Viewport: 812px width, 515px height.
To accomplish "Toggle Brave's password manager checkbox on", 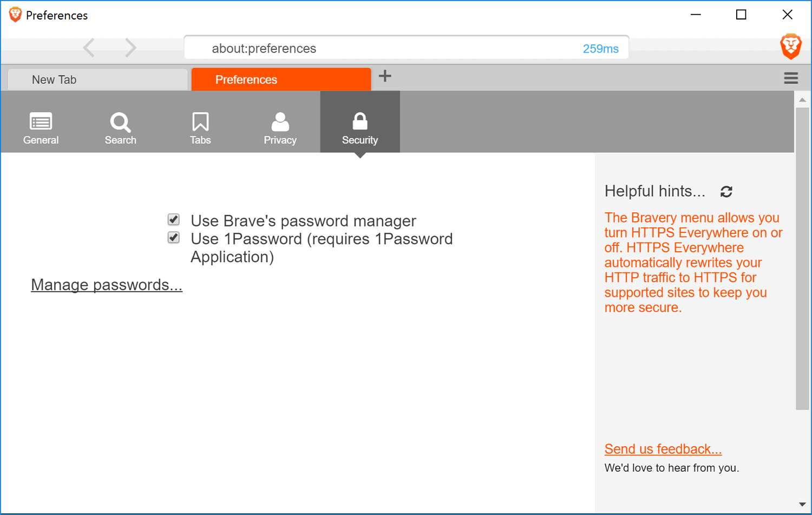I will [173, 219].
